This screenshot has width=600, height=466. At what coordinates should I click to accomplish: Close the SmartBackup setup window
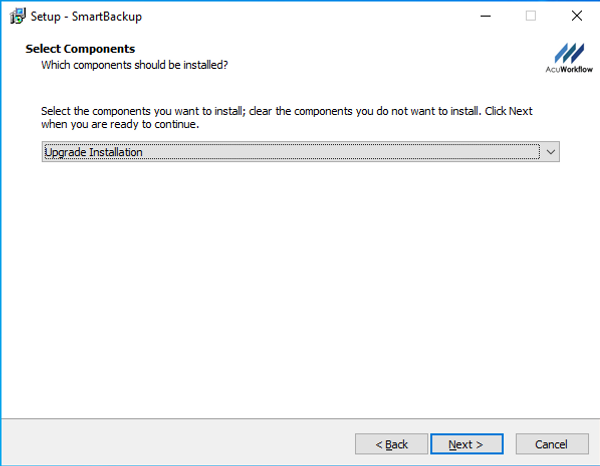(x=576, y=16)
